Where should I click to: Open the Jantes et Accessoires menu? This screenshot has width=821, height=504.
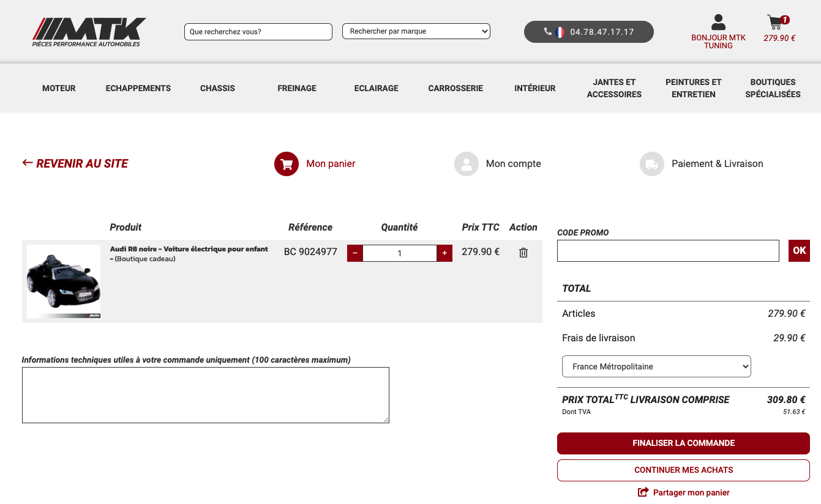coord(614,88)
